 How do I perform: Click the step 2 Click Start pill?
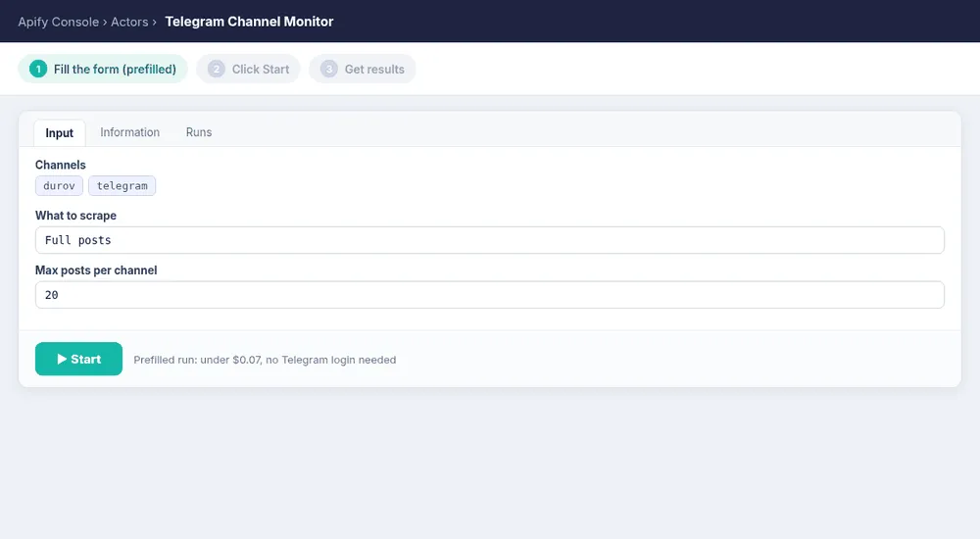pos(248,69)
